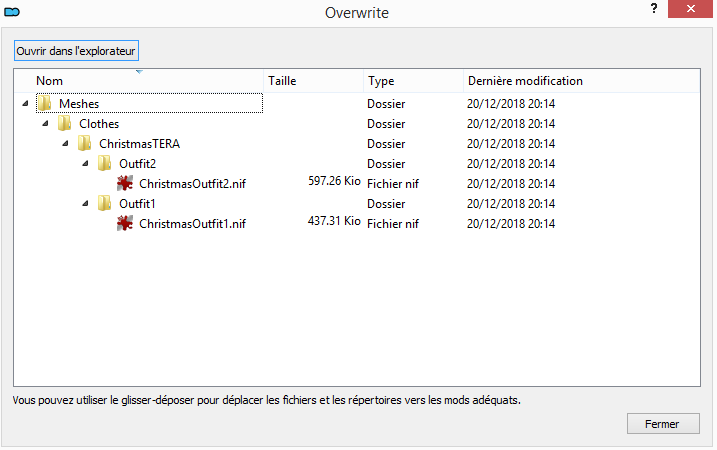Click the ChristmasOutfit1.nif file icon
The width and height of the screenshot is (717, 450).
124,223
